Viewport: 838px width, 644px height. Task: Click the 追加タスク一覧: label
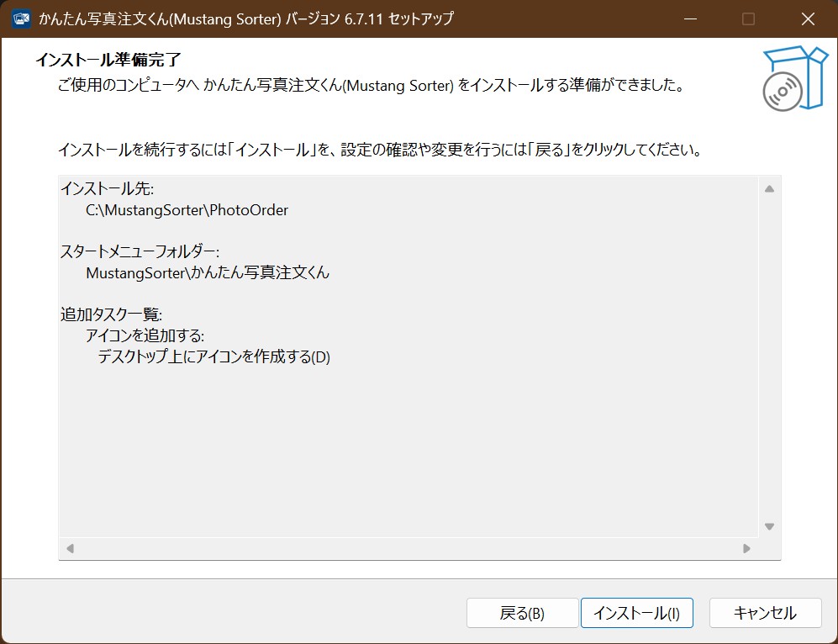(111, 314)
